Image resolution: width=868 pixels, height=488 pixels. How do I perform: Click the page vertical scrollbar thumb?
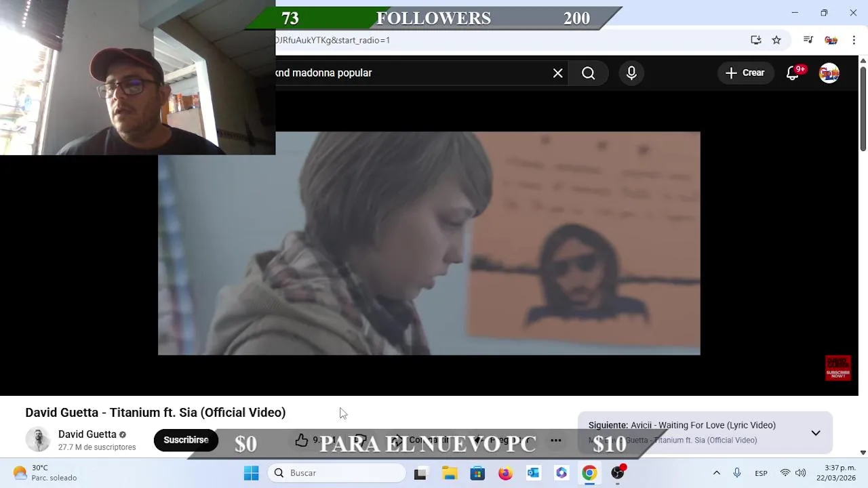pyautogui.click(x=863, y=108)
